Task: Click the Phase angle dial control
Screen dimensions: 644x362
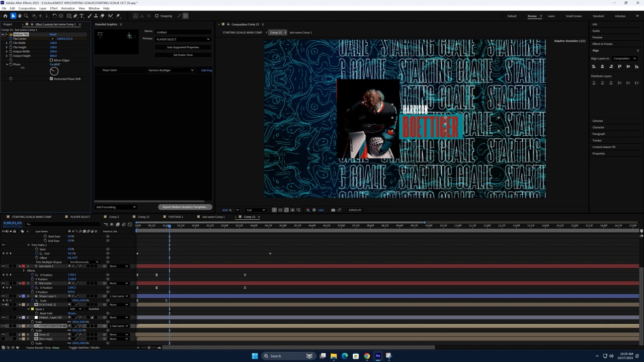Action: 54,71
